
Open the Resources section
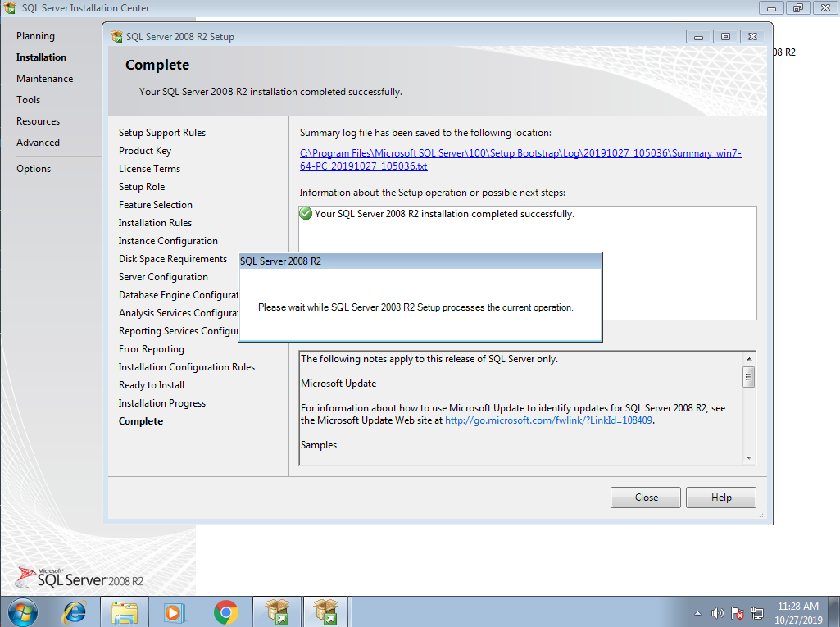click(38, 121)
